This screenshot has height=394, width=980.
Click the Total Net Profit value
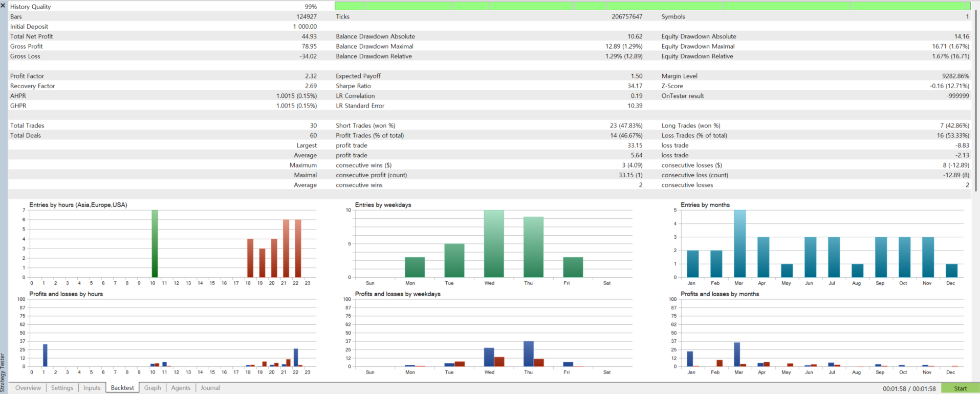[309, 36]
